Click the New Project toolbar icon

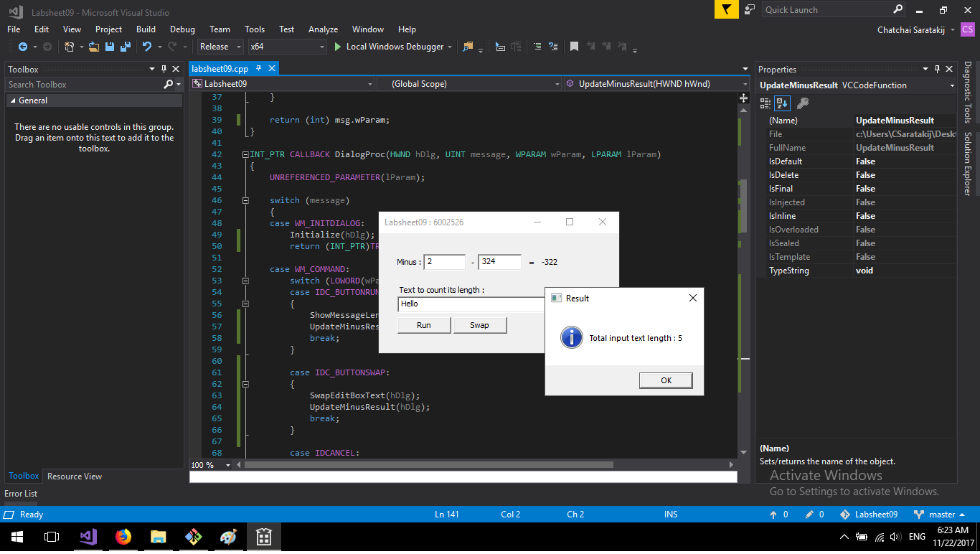[70, 47]
